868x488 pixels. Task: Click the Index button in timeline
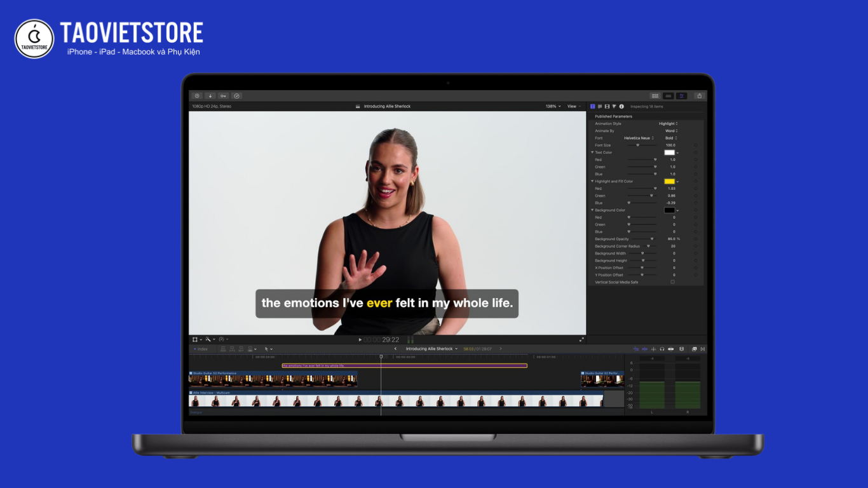(201, 349)
